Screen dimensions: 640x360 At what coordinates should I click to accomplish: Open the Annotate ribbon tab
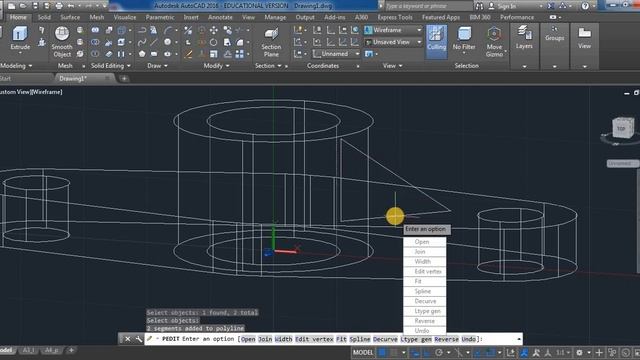pyautogui.click(x=220, y=17)
